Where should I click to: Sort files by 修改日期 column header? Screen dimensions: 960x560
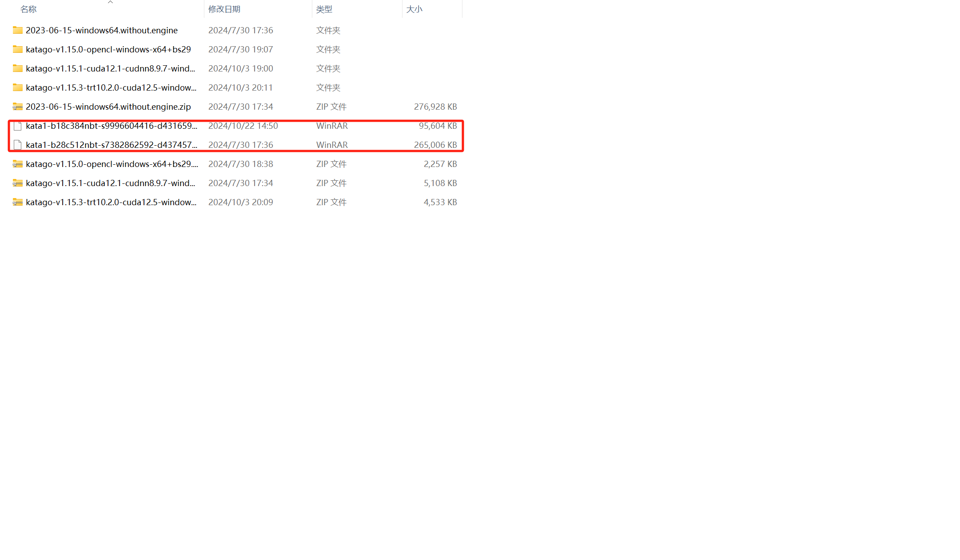point(224,9)
